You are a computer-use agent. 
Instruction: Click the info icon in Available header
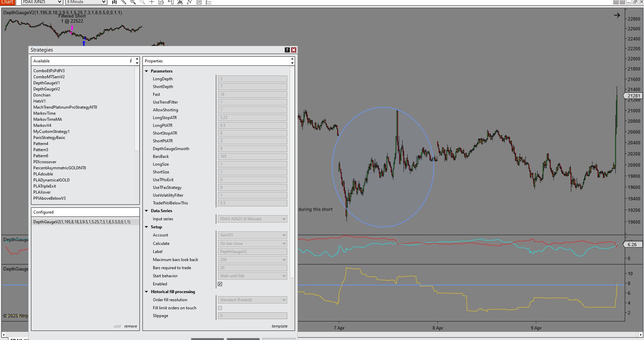131,61
